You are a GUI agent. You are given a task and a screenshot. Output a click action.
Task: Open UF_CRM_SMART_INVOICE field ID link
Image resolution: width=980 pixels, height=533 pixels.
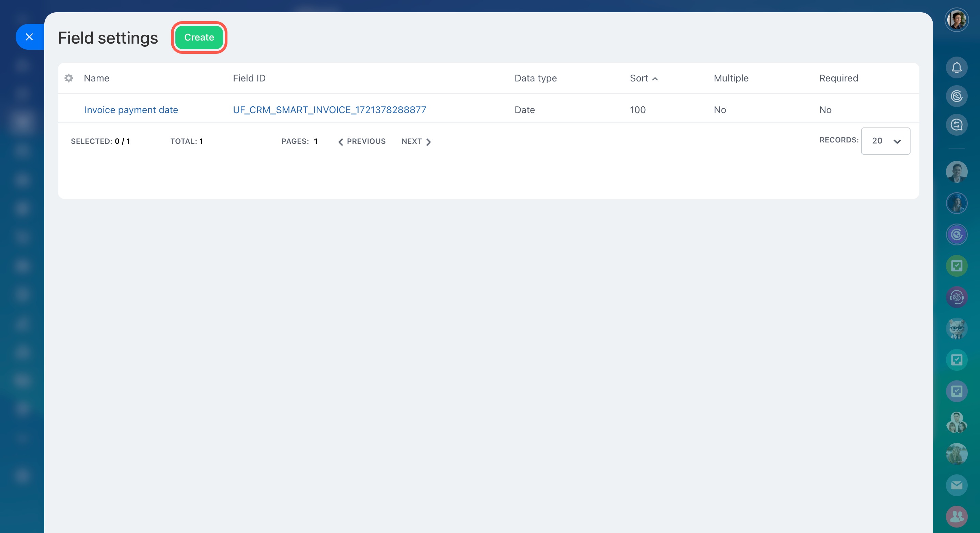pos(329,110)
